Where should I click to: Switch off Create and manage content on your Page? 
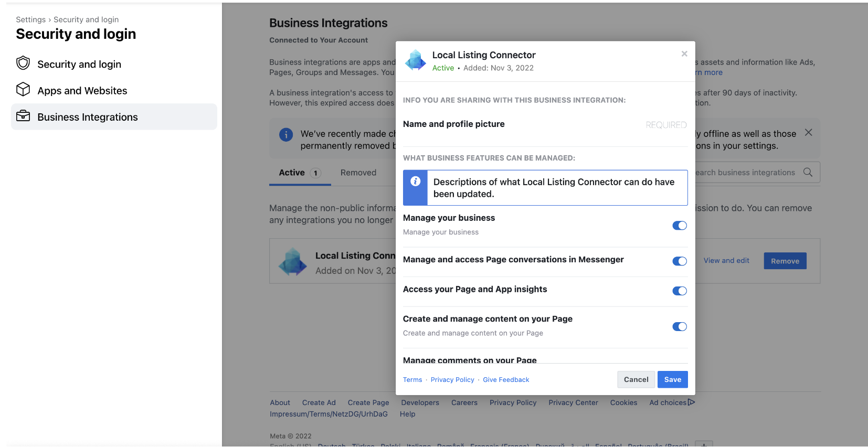pos(680,327)
